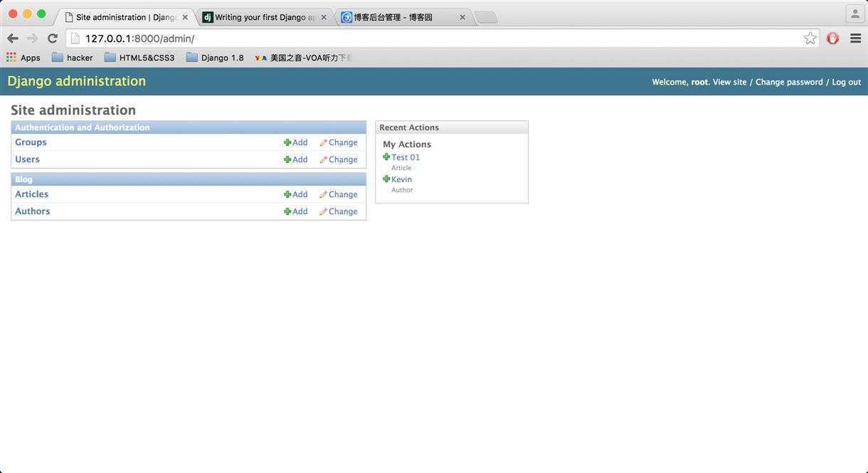Open the Apps grid shortcut
The height and width of the screenshot is (473, 868).
coord(23,58)
